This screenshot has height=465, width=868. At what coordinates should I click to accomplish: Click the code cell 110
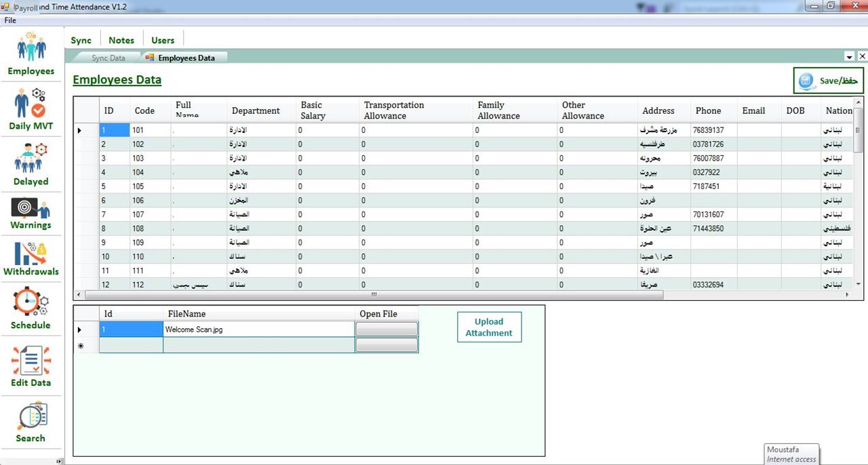pyautogui.click(x=151, y=256)
